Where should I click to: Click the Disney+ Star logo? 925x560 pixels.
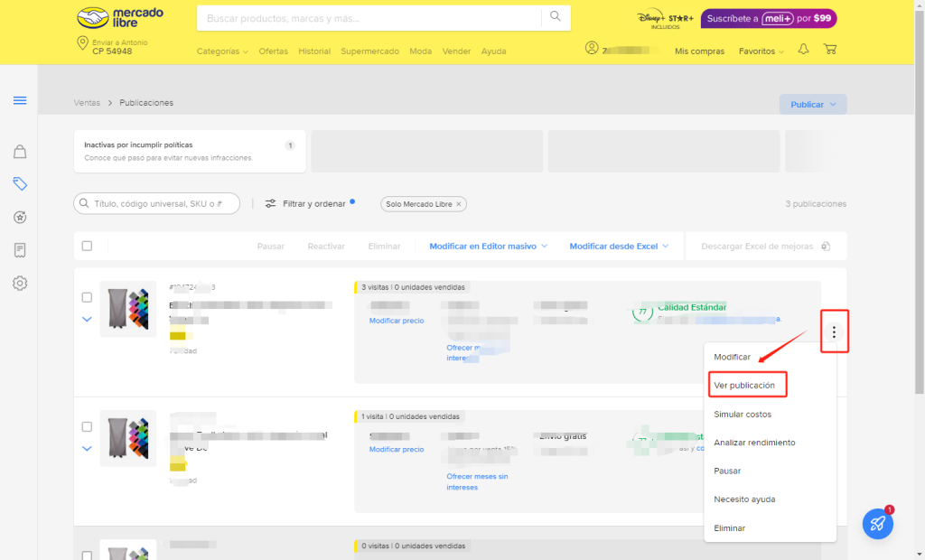(666, 19)
